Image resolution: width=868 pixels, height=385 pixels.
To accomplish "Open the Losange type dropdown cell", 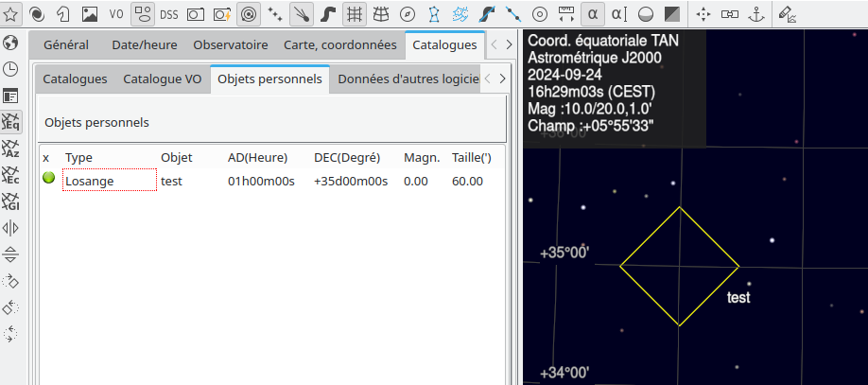I will (109, 181).
